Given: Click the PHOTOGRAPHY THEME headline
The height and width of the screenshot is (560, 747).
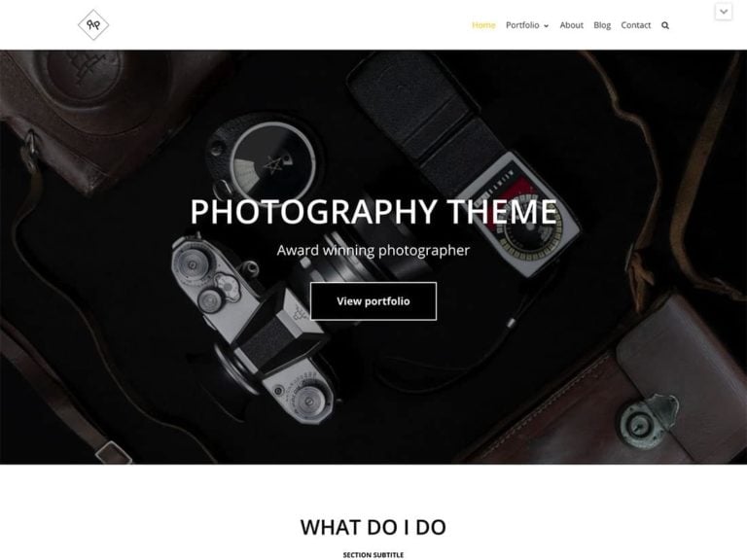Looking at the screenshot, I should coord(373,211).
